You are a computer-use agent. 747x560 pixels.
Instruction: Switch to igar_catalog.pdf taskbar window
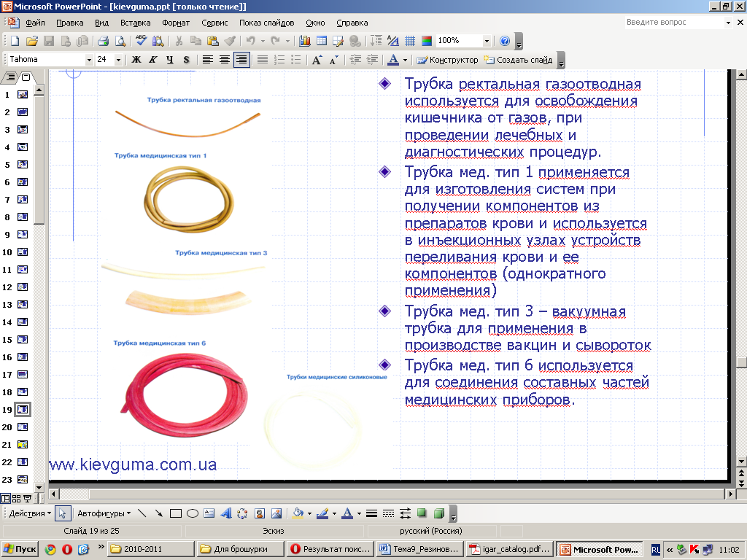510,549
